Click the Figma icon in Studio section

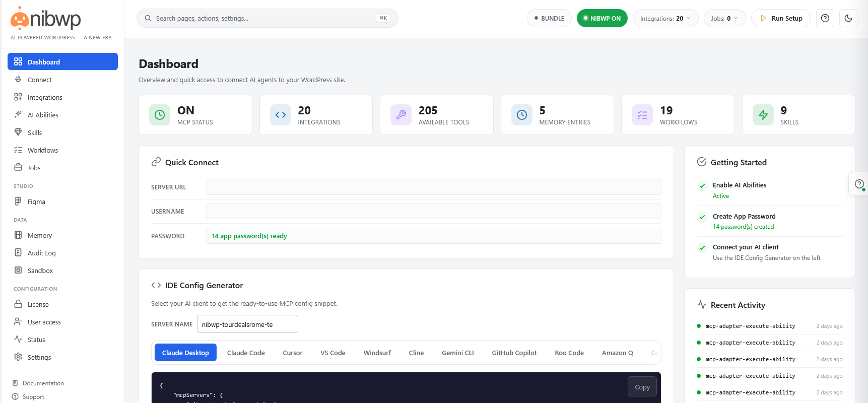18,201
